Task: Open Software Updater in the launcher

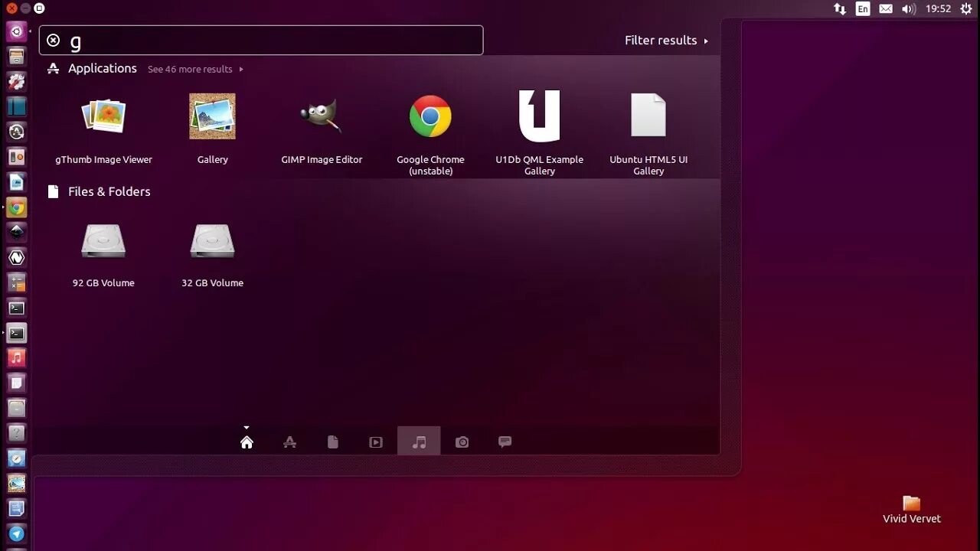Action: pyautogui.click(x=16, y=132)
